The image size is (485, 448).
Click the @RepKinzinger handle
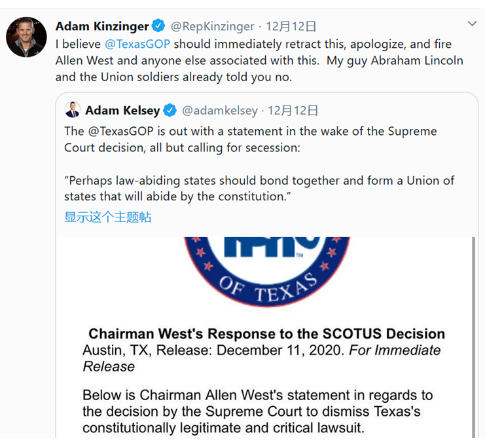[x=212, y=27]
